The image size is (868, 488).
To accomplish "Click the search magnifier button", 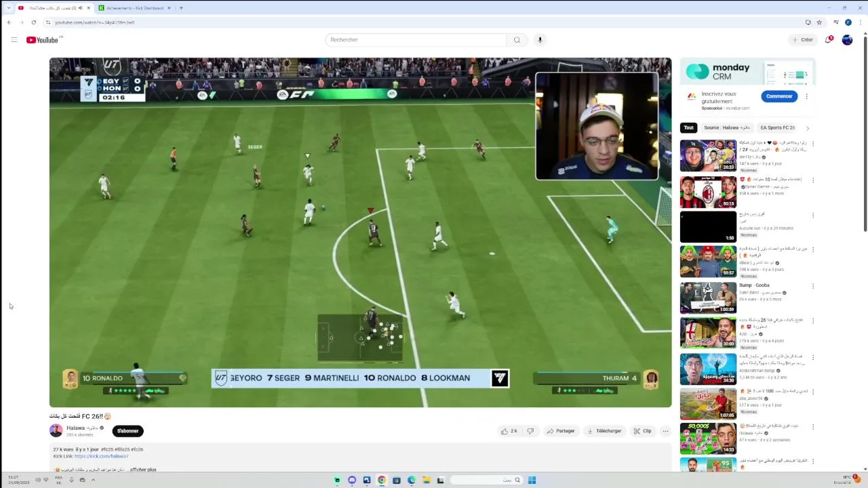I will tap(517, 40).
